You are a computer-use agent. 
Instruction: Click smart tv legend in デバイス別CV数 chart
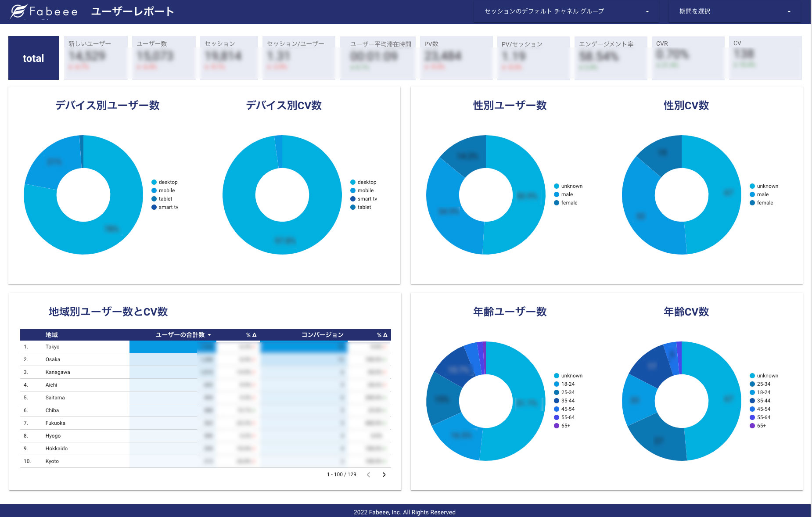pos(364,199)
